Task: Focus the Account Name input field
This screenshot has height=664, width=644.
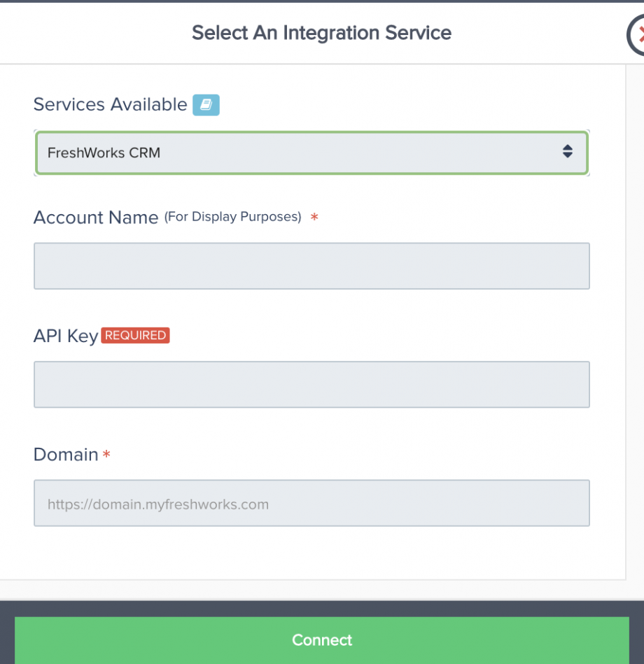Action: [311, 266]
